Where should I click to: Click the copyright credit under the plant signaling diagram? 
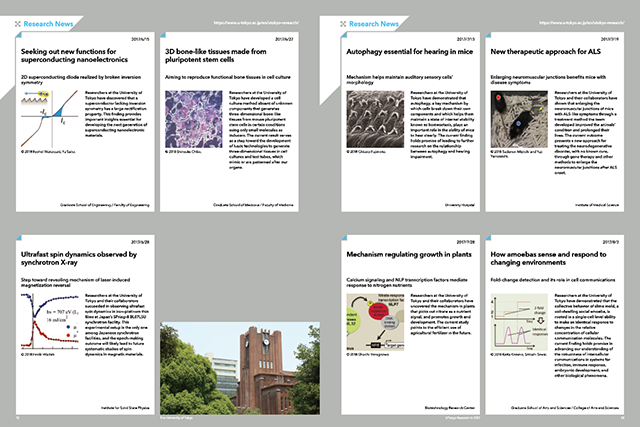pos(367,354)
